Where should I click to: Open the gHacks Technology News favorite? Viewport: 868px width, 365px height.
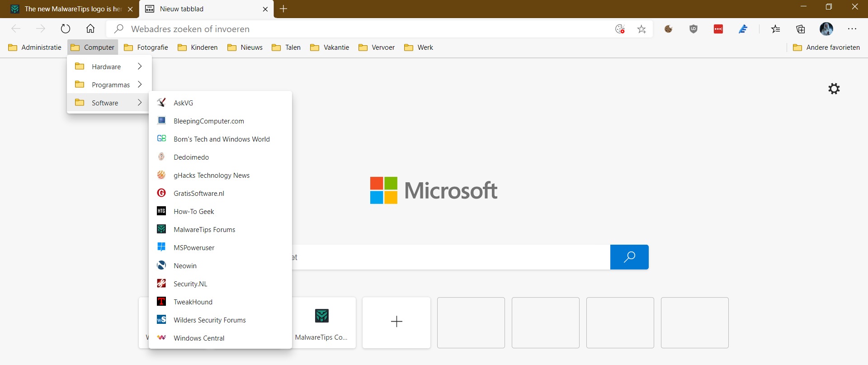click(220, 175)
